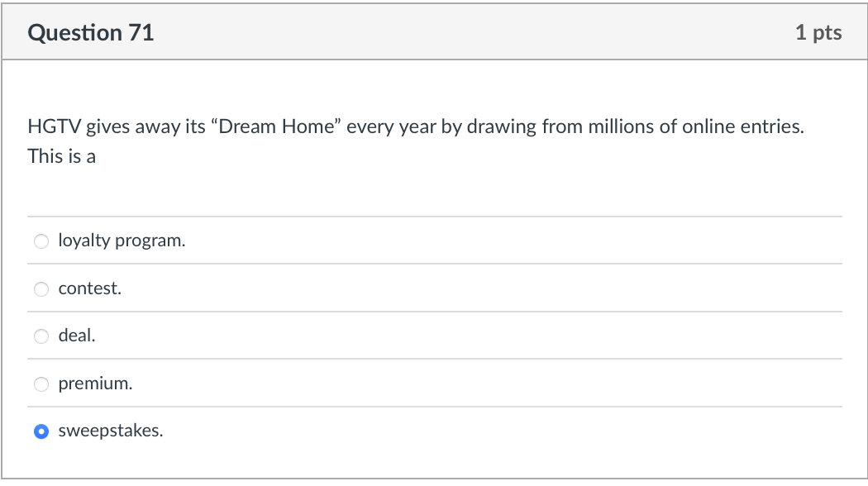The image size is (868, 486).
Task: Click the selected "sweepstakes." radio button
Action: 41,431
